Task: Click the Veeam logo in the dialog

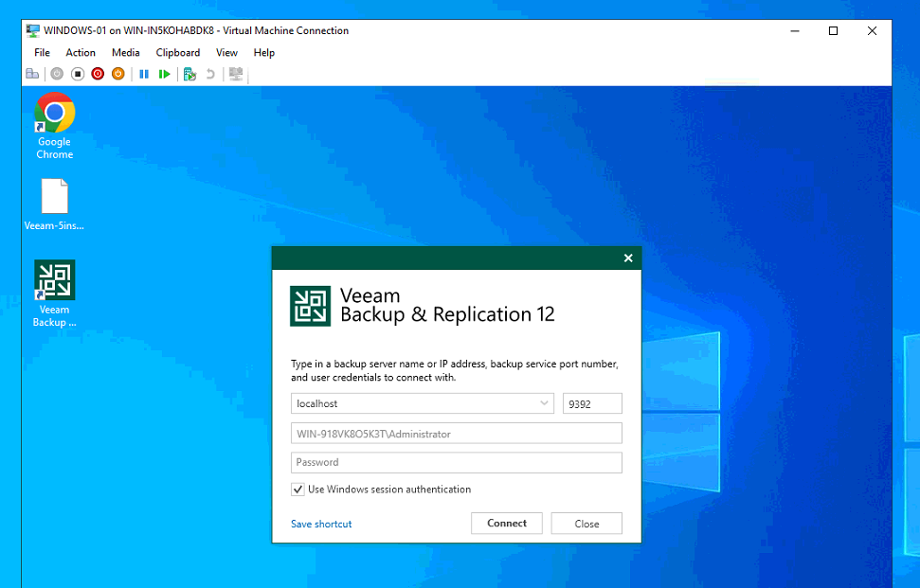Action: (x=311, y=306)
